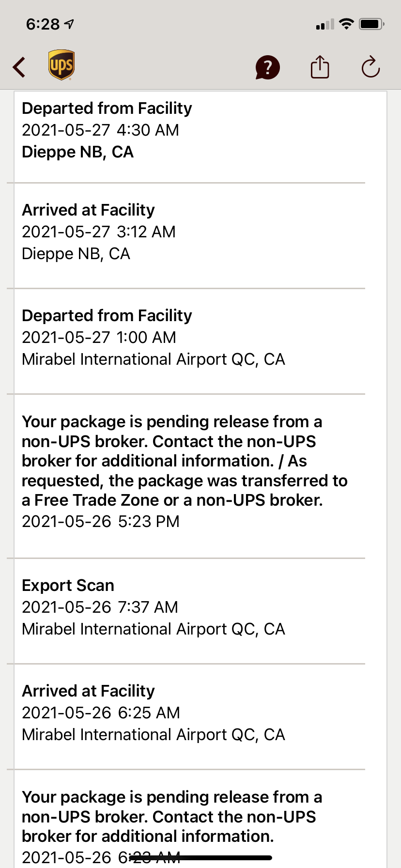Tap the 2021-05-26 7:37 AM timestamp
The height and width of the screenshot is (868, 401).
100,607
